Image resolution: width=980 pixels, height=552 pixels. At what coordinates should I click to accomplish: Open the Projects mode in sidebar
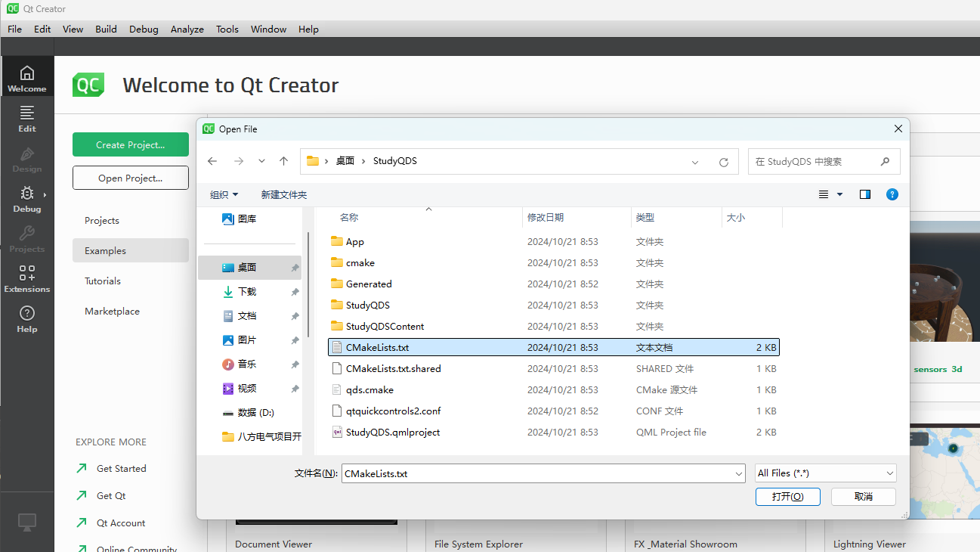[27, 238]
